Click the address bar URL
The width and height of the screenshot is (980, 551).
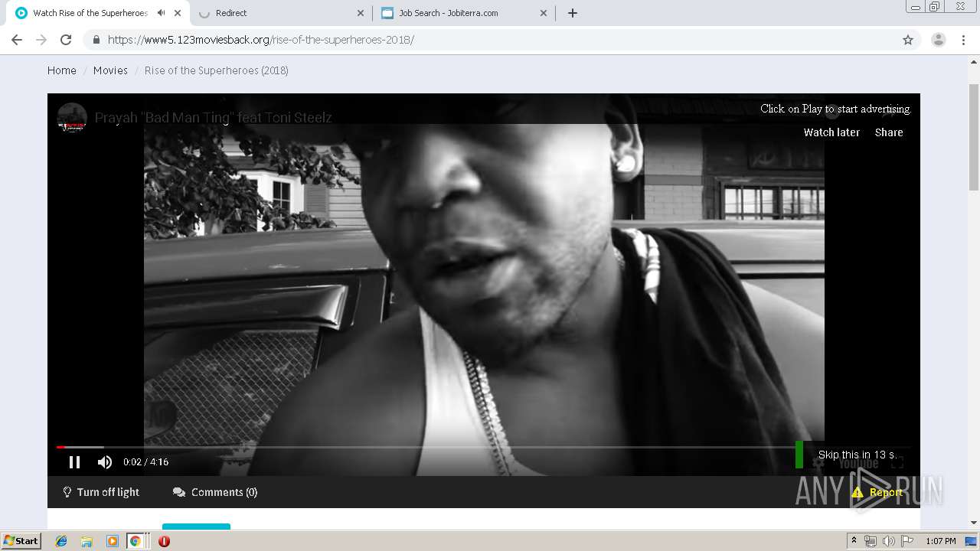[x=260, y=40]
